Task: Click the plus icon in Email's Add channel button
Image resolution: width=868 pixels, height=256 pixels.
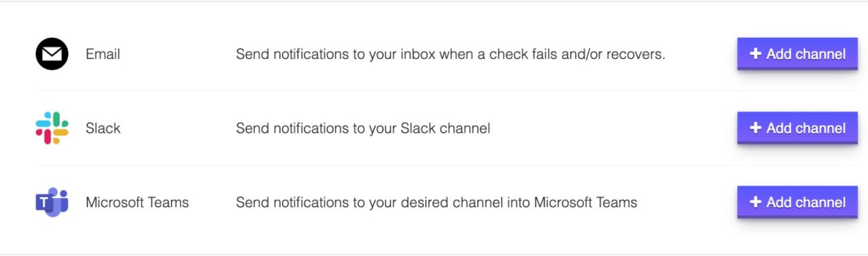Action: pos(755,54)
